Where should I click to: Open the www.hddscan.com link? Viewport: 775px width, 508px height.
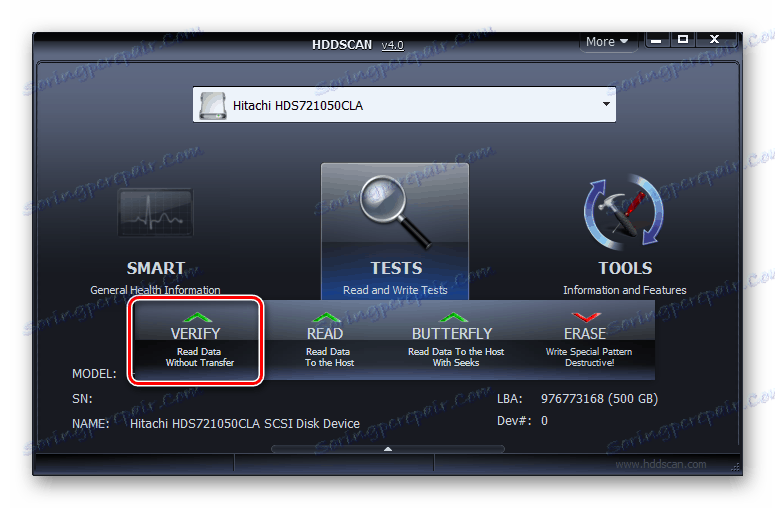[x=661, y=464]
